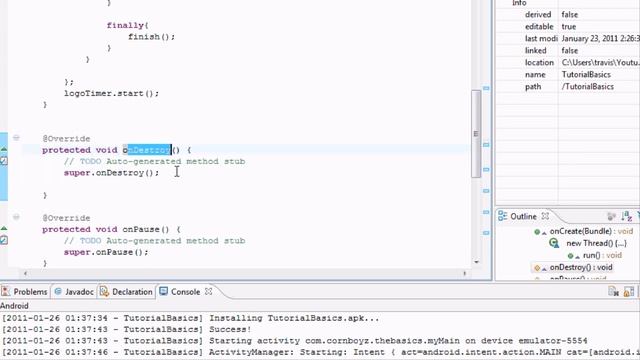Click the logoTimer.start(); code line
Image resolution: width=640 pixels, height=360 pixels.
(x=111, y=93)
